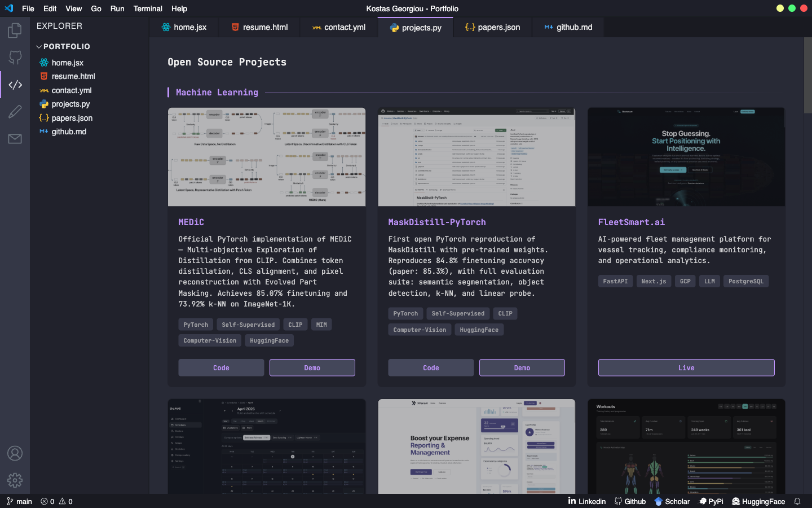Open the Help menu

click(x=179, y=8)
